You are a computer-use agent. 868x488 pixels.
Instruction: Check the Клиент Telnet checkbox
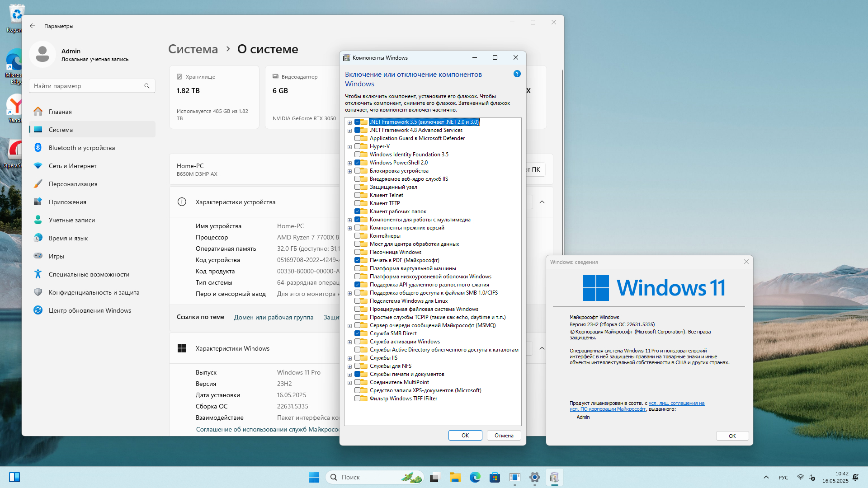click(357, 195)
